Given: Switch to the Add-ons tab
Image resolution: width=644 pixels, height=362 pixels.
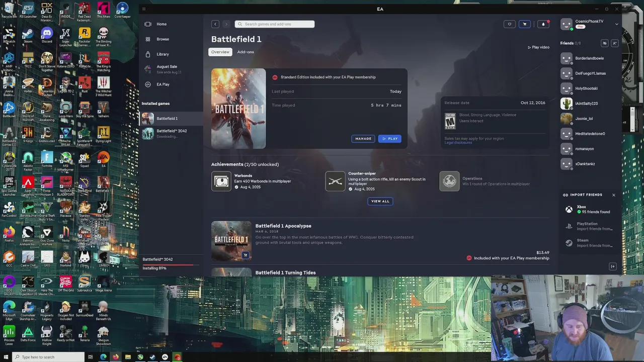Looking at the screenshot, I should pos(246,52).
